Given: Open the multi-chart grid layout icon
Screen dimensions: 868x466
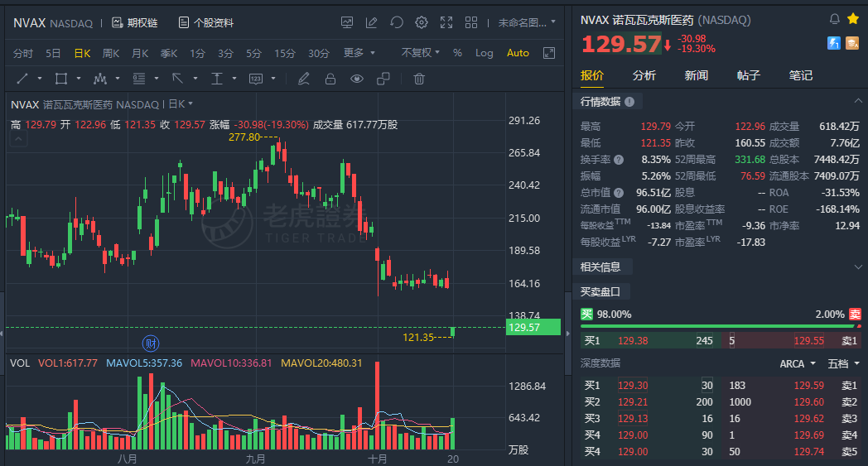Looking at the screenshot, I should (x=471, y=22).
